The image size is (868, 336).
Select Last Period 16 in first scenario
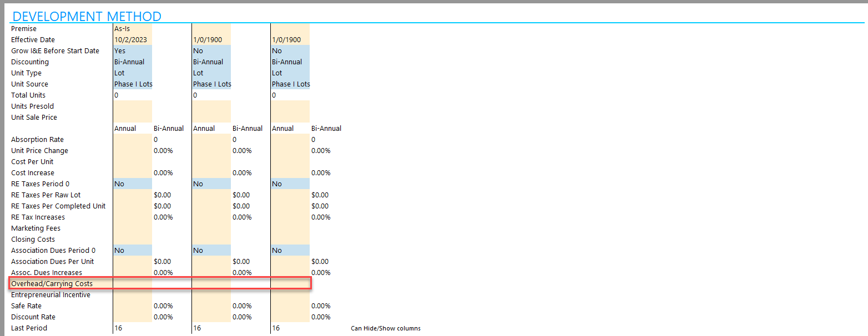pyautogui.click(x=132, y=328)
